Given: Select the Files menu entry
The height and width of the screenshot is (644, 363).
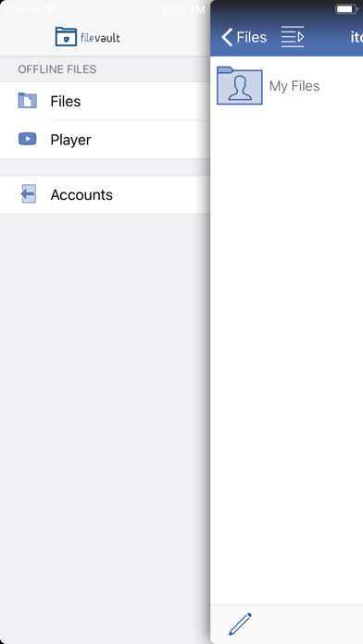Looking at the screenshot, I should [105, 101].
